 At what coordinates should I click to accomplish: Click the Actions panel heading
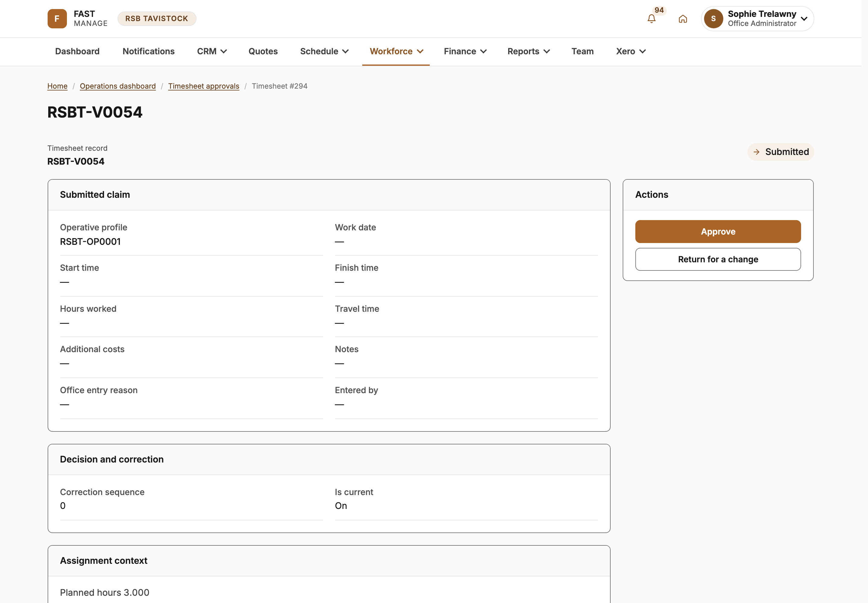(x=652, y=194)
